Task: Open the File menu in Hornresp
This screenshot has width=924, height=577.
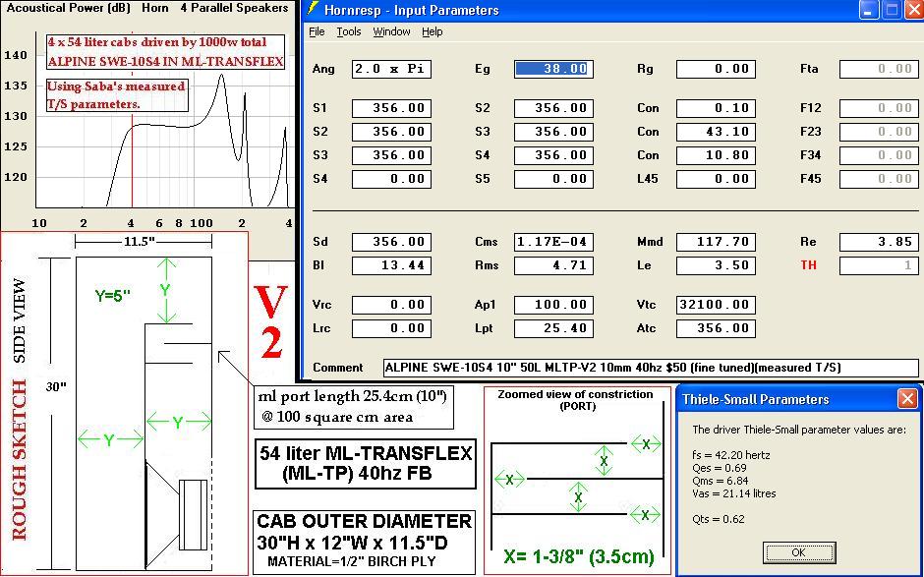Action: tap(317, 31)
